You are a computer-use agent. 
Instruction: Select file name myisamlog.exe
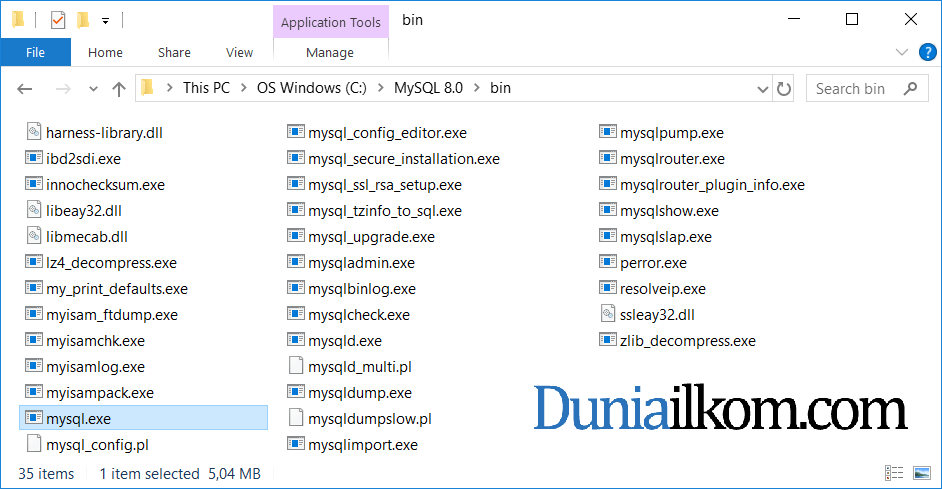96,367
